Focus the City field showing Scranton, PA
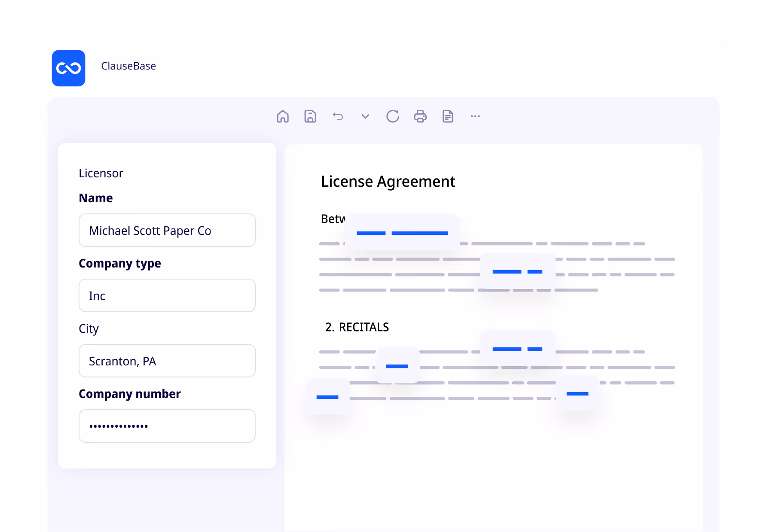761x532 pixels. pyautogui.click(x=167, y=361)
